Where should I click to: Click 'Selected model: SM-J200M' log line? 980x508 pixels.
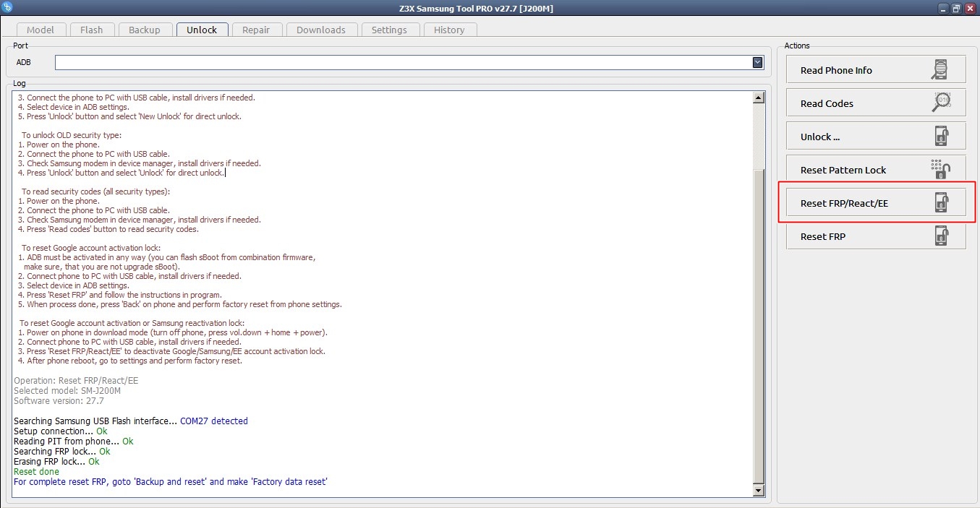click(67, 390)
